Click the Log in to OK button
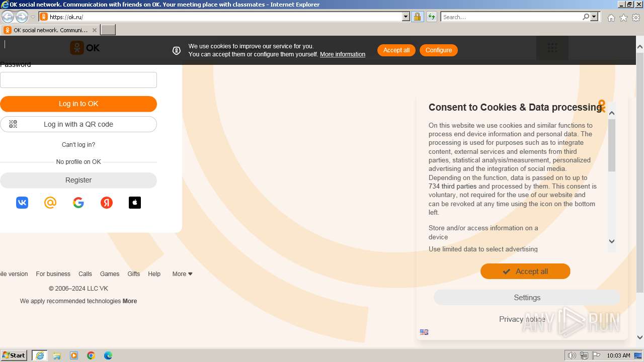The height and width of the screenshot is (362, 644). point(78,104)
